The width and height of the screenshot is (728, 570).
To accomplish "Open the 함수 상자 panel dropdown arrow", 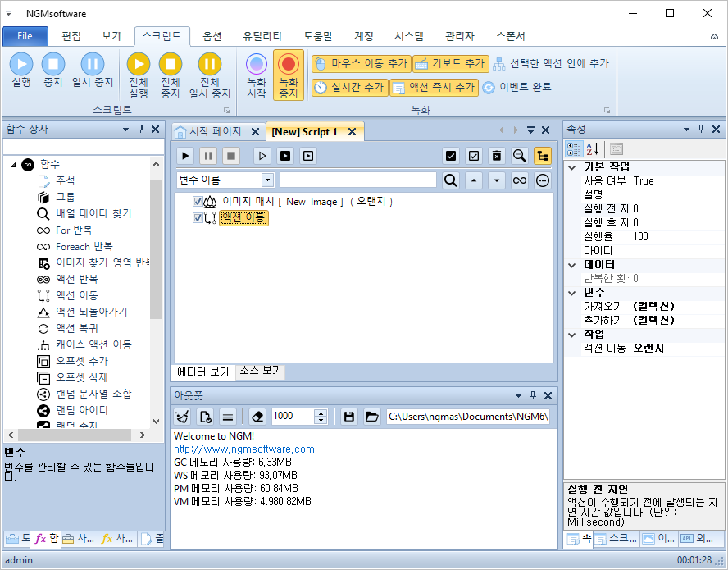I will click(x=125, y=129).
